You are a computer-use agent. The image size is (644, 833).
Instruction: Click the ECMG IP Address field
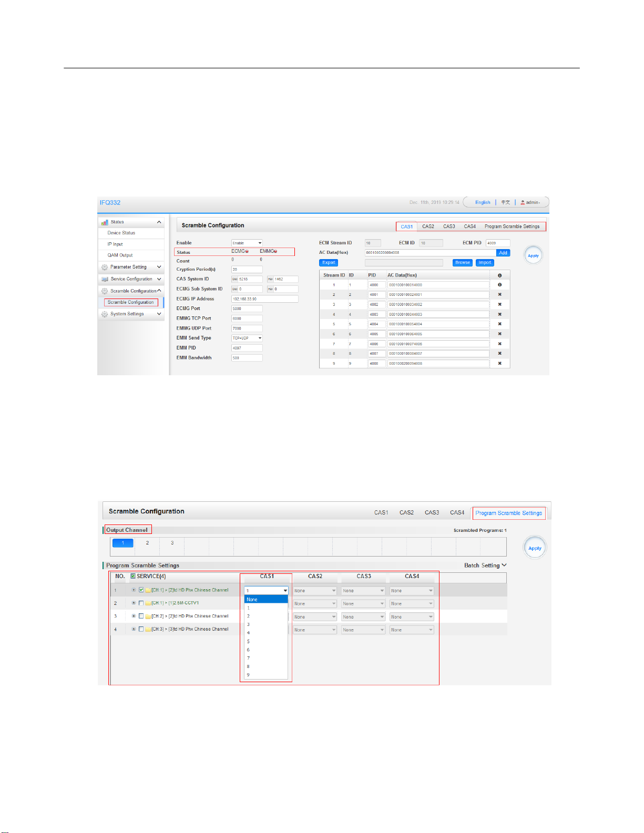click(265, 299)
